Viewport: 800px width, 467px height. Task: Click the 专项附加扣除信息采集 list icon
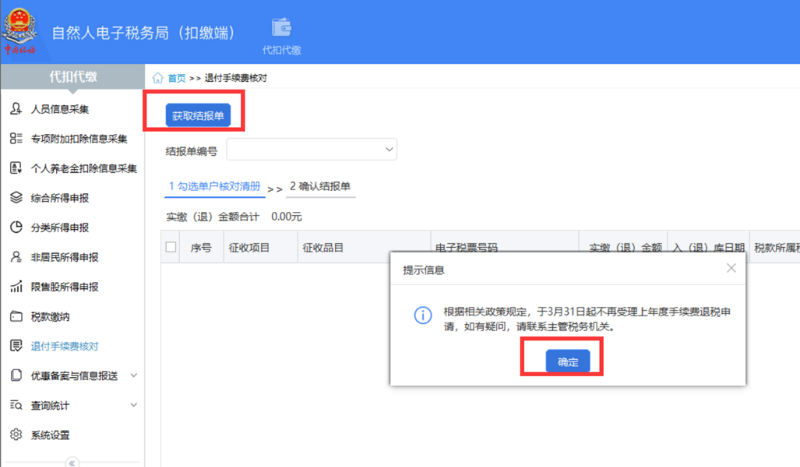[x=16, y=139]
